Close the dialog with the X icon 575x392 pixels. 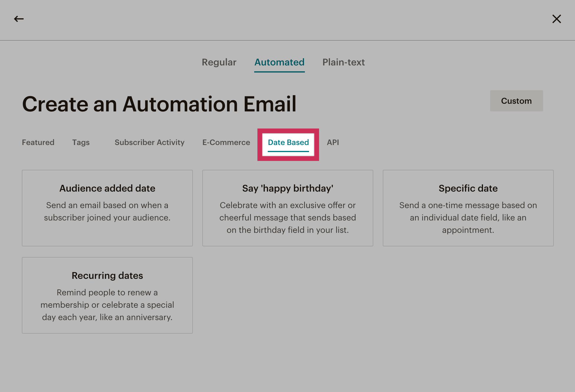pyautogui.click(x=556, y=19)
